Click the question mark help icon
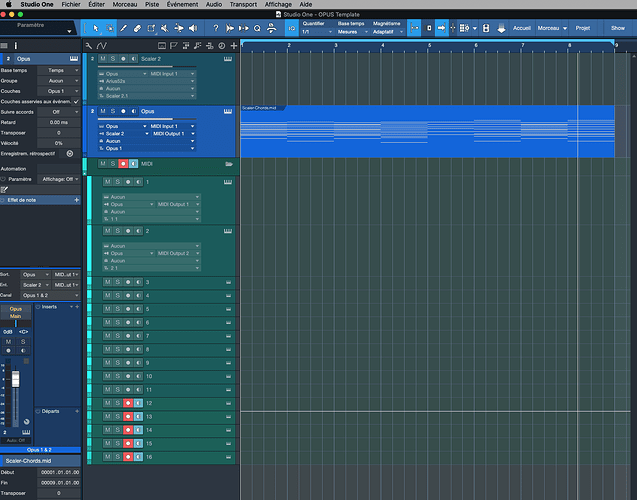 (x=216, y=28)
